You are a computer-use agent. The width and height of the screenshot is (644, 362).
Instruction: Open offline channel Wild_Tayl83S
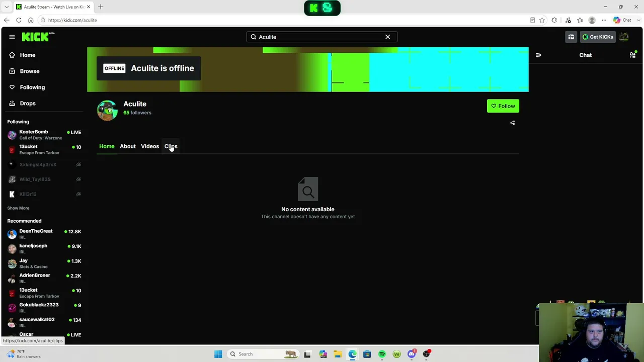pyautogui.click(x=44, y=179)
